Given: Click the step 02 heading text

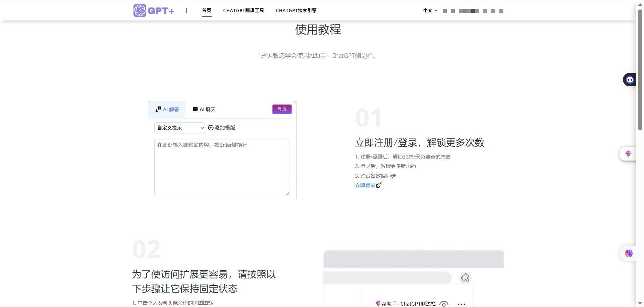Looking at the screenshot, I should pyautogui.click(x=204, y=281).
